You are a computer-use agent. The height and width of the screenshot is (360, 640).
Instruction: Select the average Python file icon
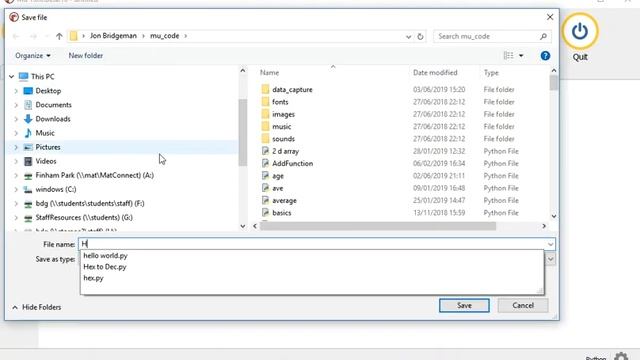pyautogui.click(x=265, y=200)
